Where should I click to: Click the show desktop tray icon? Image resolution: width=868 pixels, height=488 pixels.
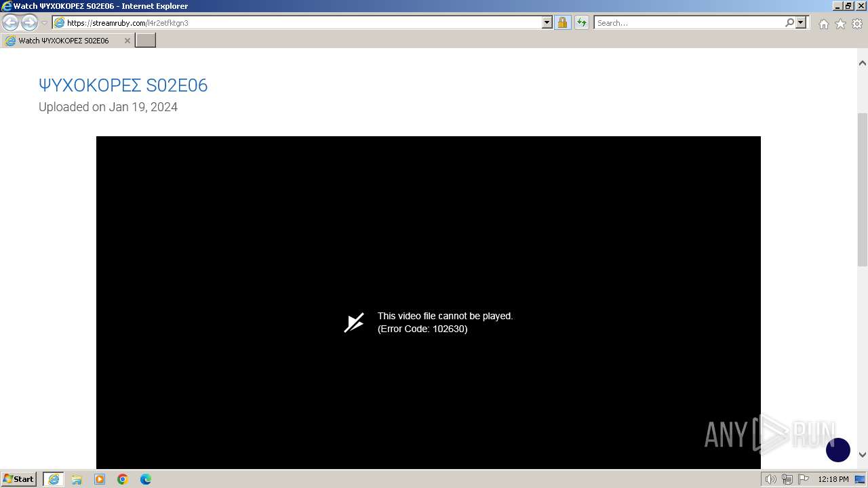860,479
